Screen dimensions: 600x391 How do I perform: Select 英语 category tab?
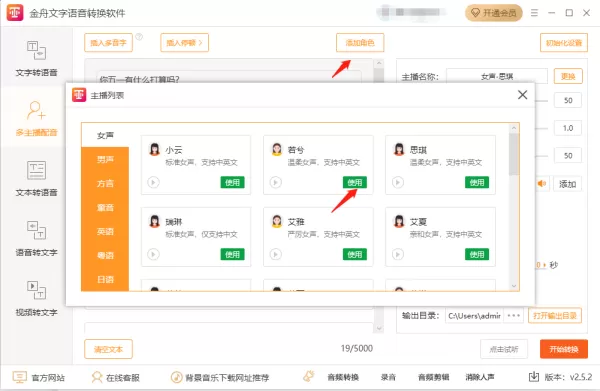pos(105,231)
